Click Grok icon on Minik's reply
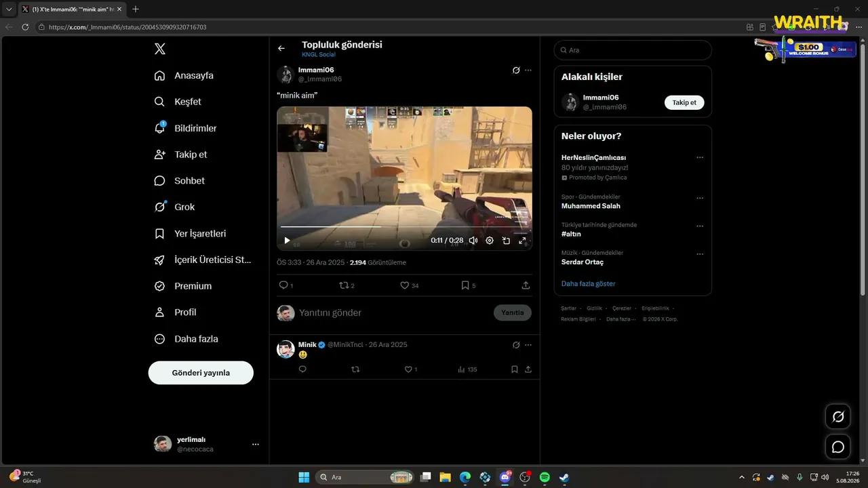This screenshot has width=868, height=488. point(516,345)
